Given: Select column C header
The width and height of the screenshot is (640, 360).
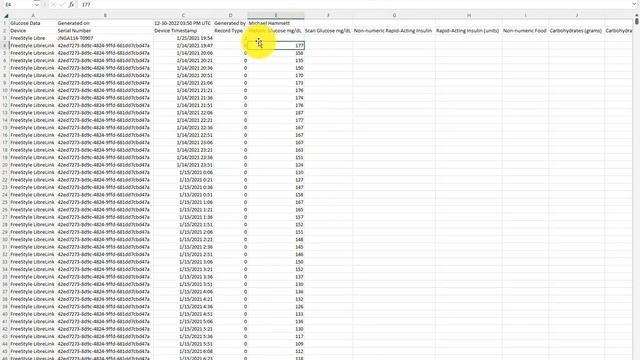Looking at the screenshot, I should tap(183, 16).
